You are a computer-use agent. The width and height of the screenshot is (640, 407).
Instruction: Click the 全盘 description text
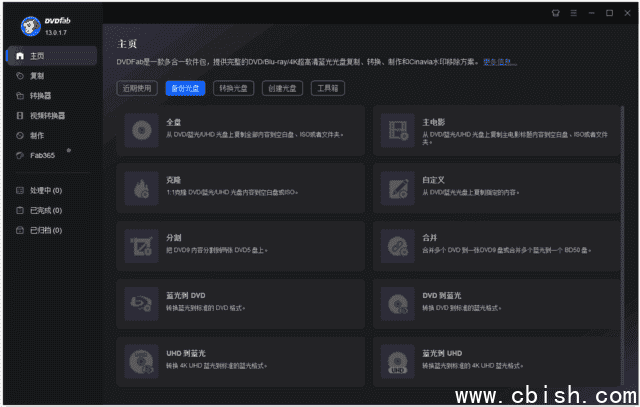click(x=254, y=135)
